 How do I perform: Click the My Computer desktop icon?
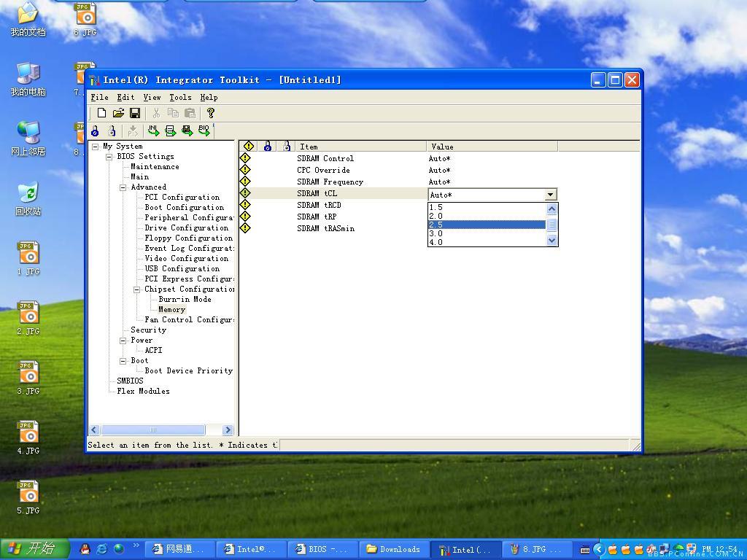pos(28,79)
